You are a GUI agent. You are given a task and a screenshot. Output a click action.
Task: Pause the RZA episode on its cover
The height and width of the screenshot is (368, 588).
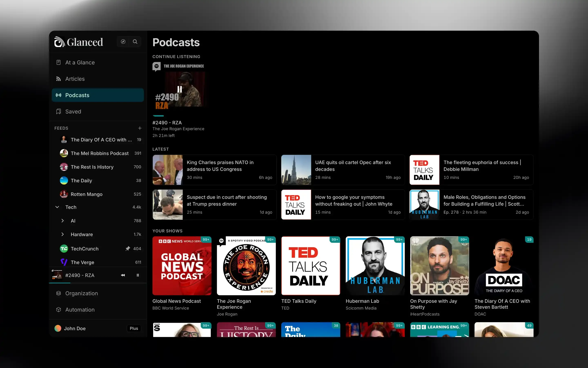[179, 89]
